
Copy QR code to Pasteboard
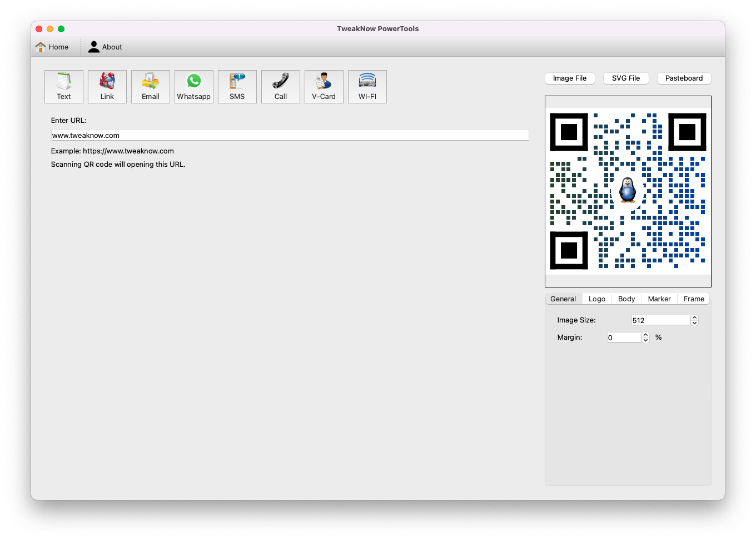click(x=684, y=78)
